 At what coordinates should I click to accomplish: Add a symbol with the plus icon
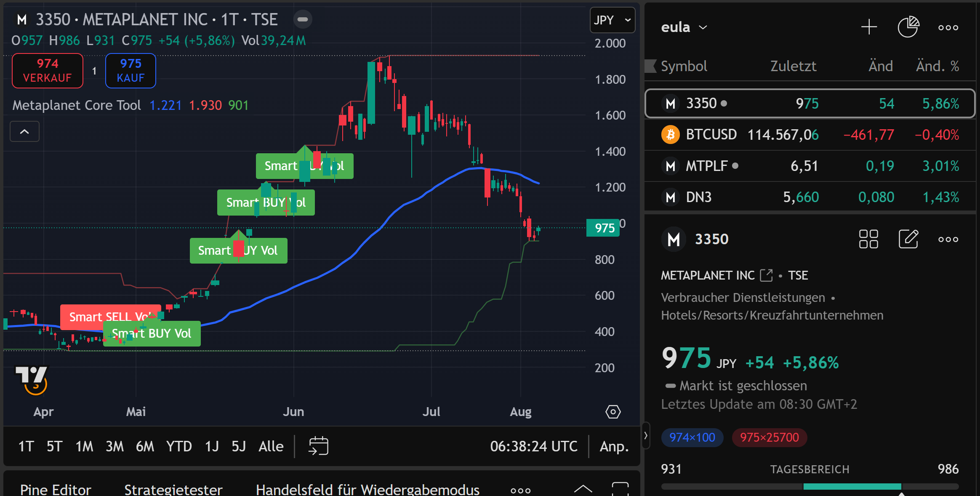click(869, 27)
